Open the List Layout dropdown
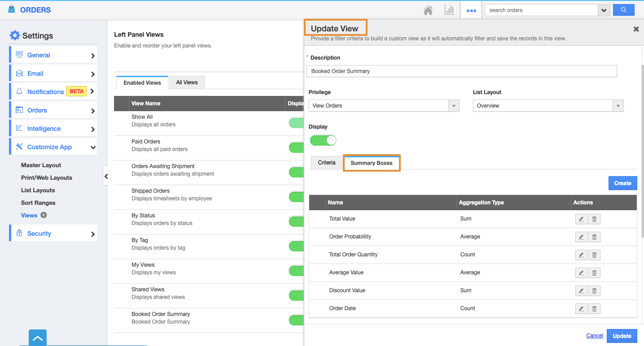 coord(548,106)
